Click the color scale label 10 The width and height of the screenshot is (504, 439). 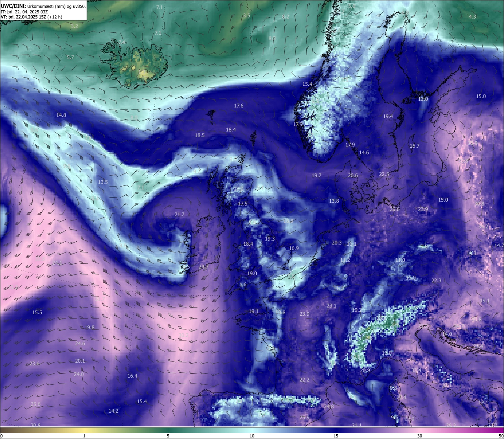[x=252, y=436]
